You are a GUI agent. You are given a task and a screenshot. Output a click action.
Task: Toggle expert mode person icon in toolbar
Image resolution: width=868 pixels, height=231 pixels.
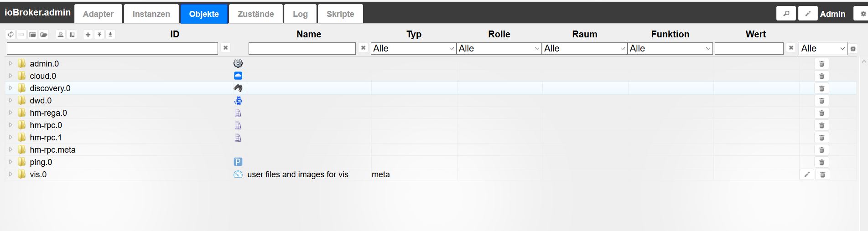click(x=60, y=35)
